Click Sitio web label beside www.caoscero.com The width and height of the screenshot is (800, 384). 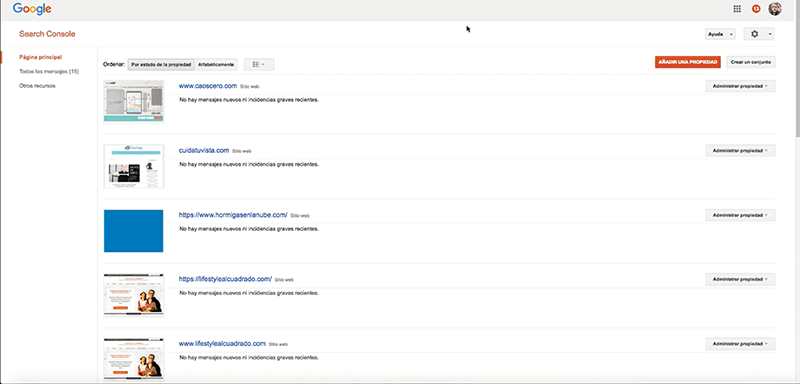click(249, 87)
